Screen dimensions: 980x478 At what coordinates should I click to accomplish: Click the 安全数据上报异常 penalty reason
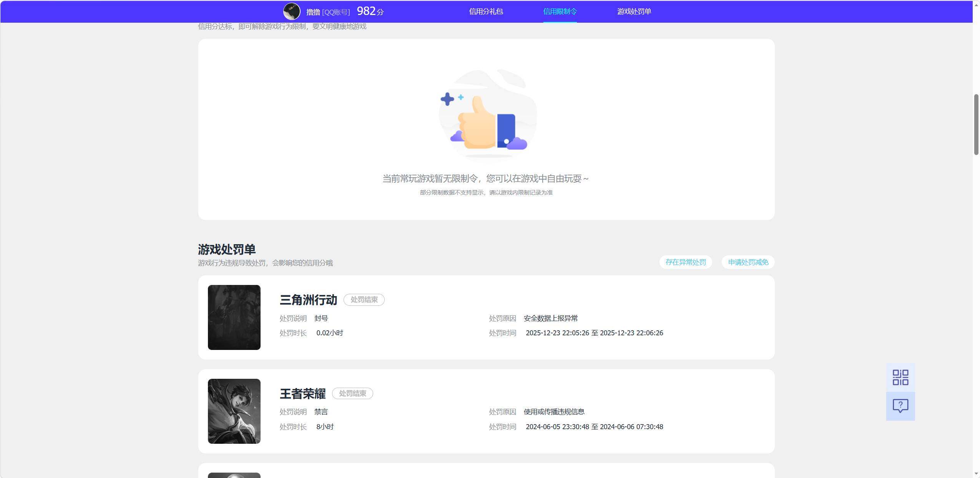click(x=551, y=318)
